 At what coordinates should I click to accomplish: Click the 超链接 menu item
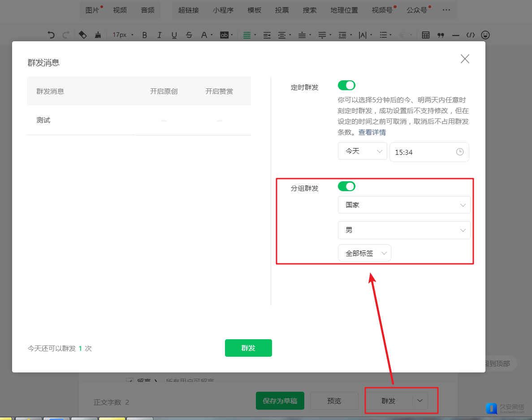point(189,10)
